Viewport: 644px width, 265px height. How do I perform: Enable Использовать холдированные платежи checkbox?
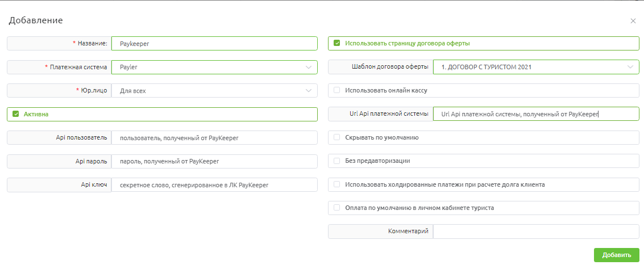(337, 184)
